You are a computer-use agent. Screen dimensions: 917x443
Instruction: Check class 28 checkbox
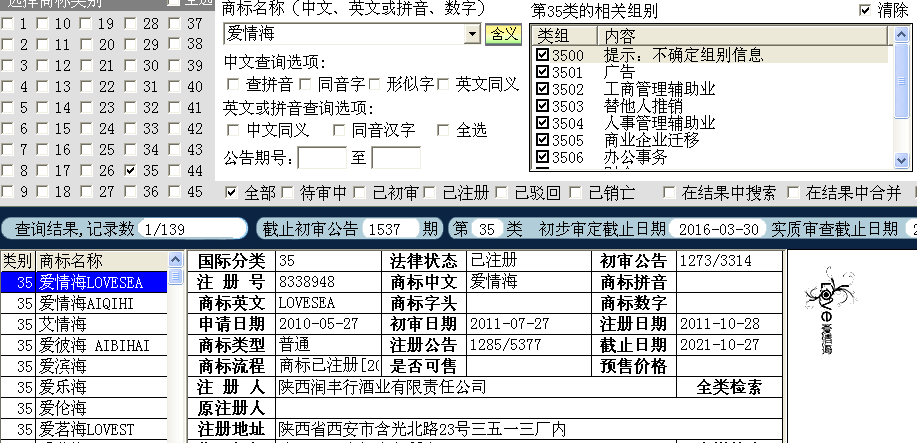[x=130, y=24]
